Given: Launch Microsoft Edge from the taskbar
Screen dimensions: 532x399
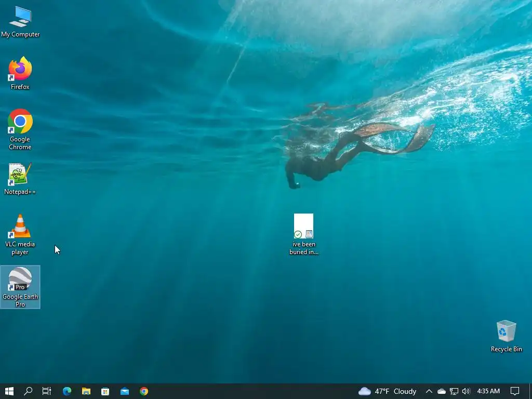Looking at the screenshot, I should click(67, 391).
